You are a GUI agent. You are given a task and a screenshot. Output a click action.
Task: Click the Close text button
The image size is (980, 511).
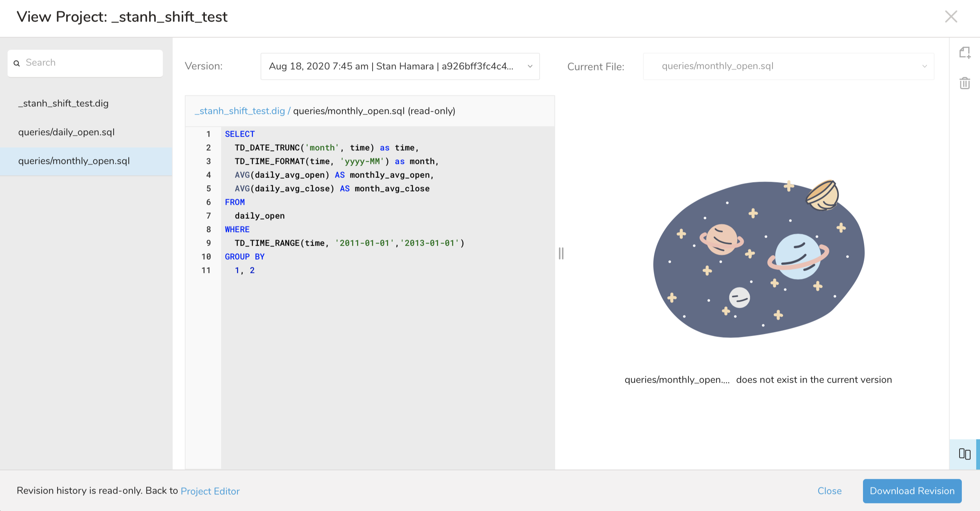pos(829,491)
